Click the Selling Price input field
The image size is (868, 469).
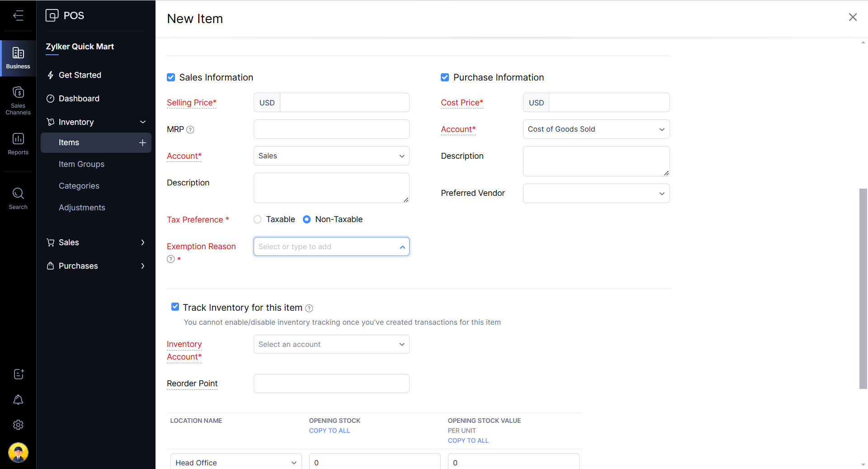(x=344, y=103)
